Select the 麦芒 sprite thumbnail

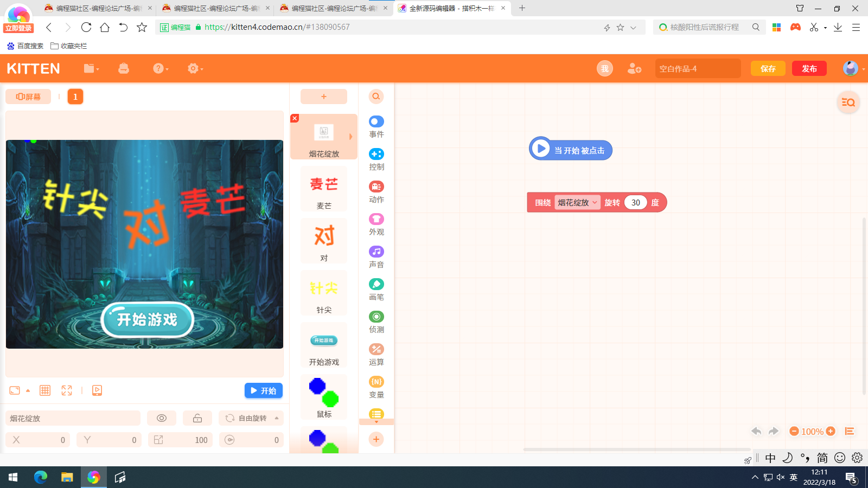[x=324, y=189]
